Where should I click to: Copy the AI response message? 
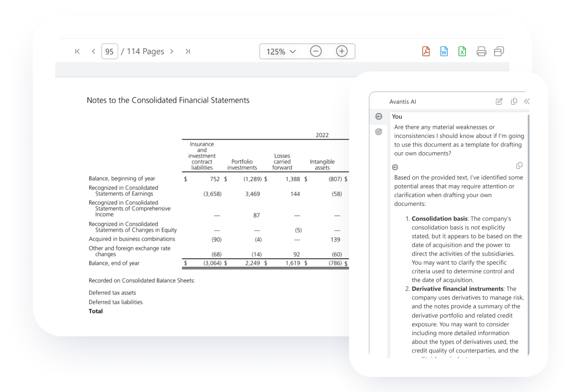(x=519, y=165)
